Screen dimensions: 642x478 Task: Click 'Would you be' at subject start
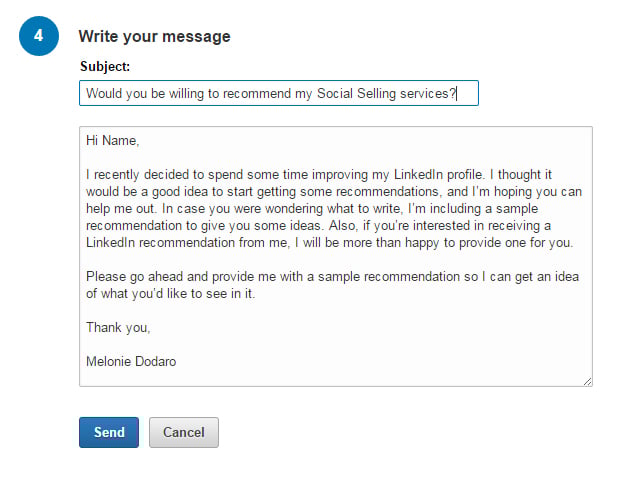pos(126,93)
